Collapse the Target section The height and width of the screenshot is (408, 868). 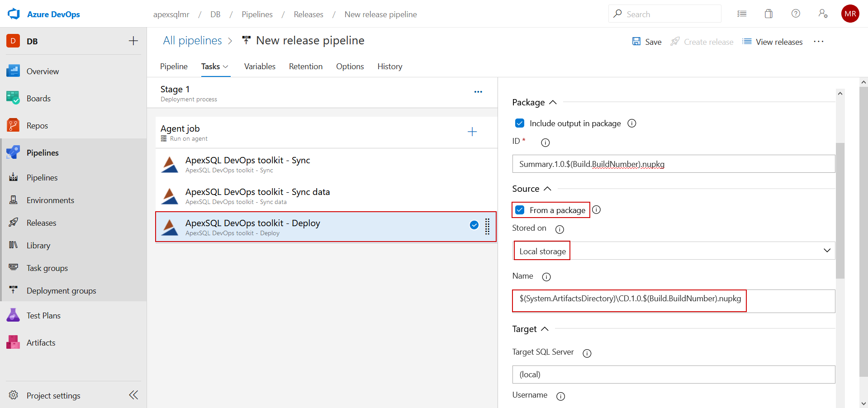545,329
